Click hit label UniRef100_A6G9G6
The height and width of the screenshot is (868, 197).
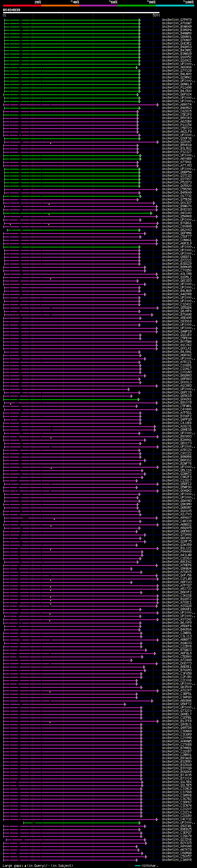(x=177, y=67)
